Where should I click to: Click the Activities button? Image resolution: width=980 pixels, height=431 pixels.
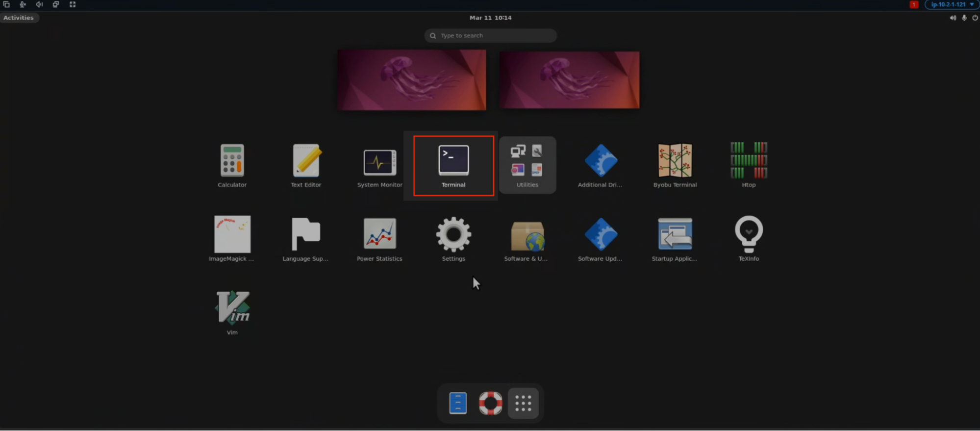coord(19,18)
